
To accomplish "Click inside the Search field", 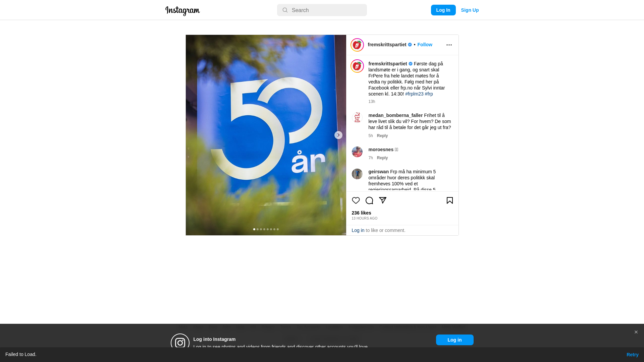I will click(x=322, y=10).
